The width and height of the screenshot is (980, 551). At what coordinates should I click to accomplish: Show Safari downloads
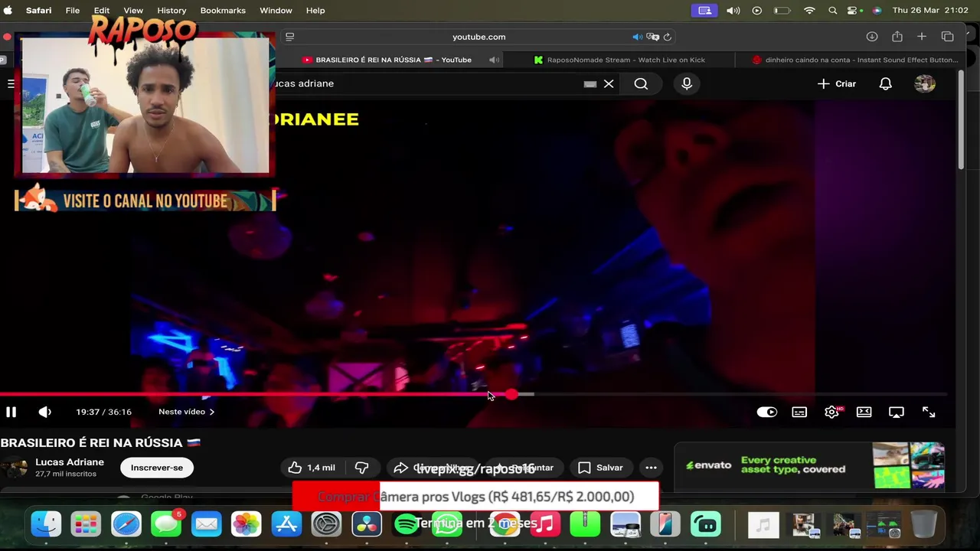click(872, 37)
